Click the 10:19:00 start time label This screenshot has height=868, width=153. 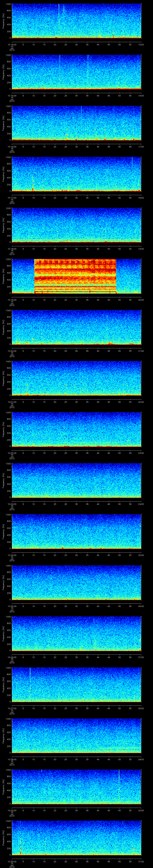click(12, 300)
